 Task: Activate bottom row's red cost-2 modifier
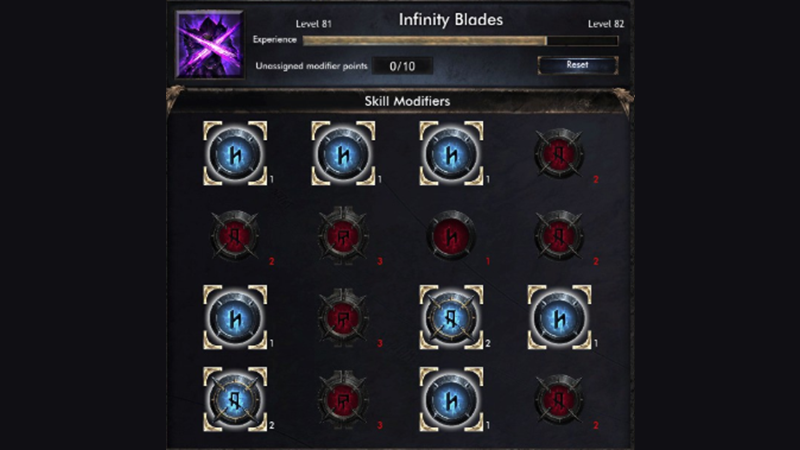click(559, 399)
